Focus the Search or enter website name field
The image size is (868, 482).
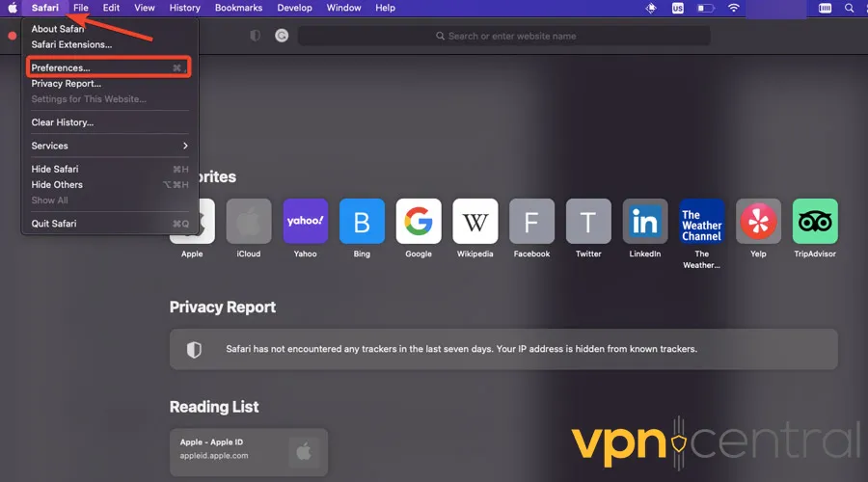click(x=504, y=36)
